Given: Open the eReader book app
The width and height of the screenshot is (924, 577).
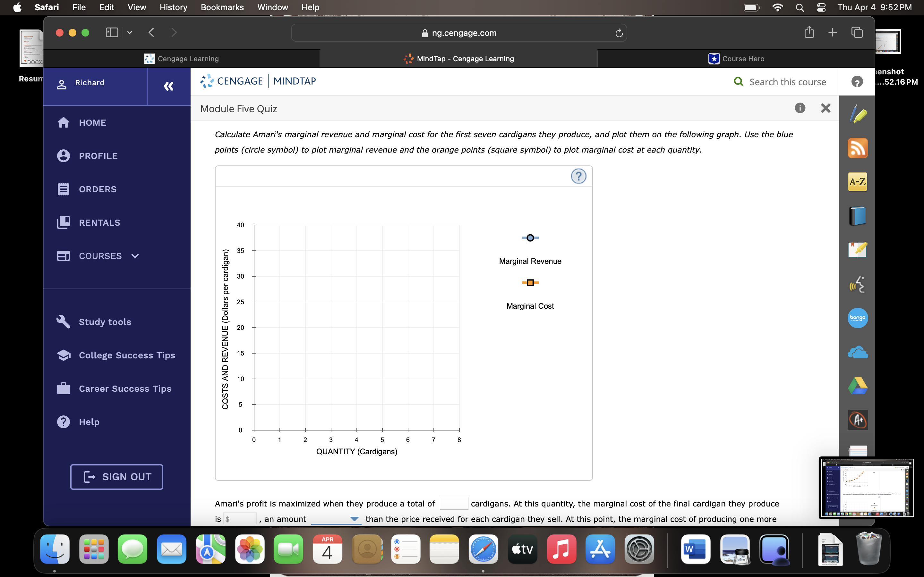Looking at the screenshot, I should point(858,216).
